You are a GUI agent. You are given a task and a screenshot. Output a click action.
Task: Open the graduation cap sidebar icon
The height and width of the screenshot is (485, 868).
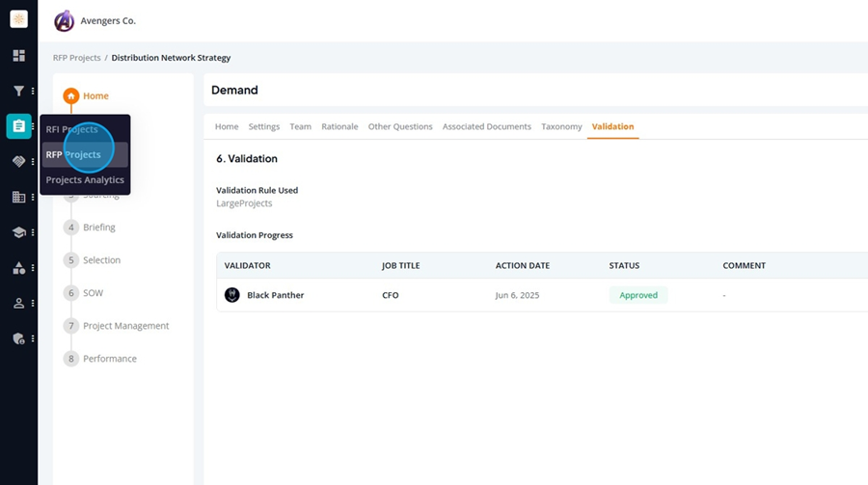19,232
